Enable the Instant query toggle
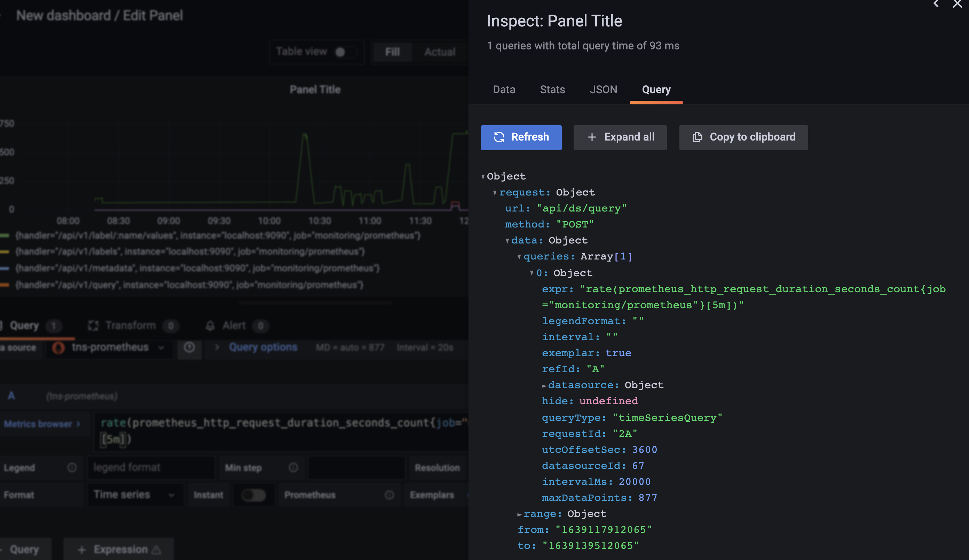Viewport: 969px width, 560px height. click(x=254, y=495)
